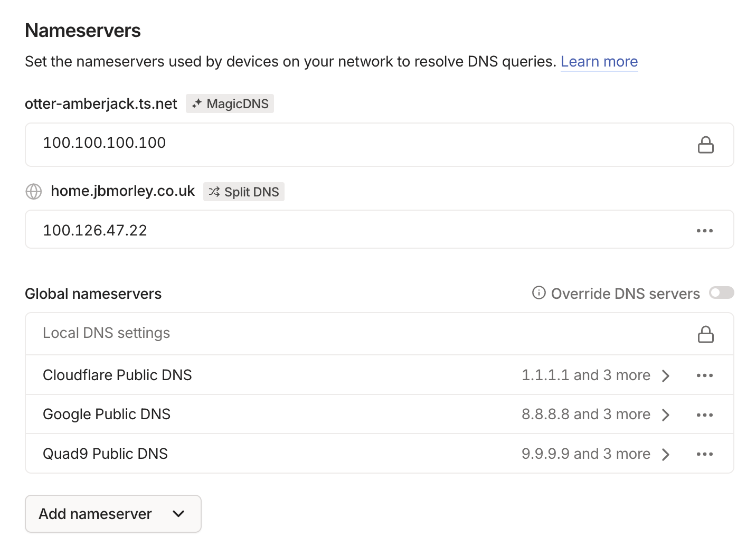The height and width of the screenshot is (556, 756).
Task: Open three-dot menu for Google Public DNS
Action: pyautogui.click(x=704, y=415)
